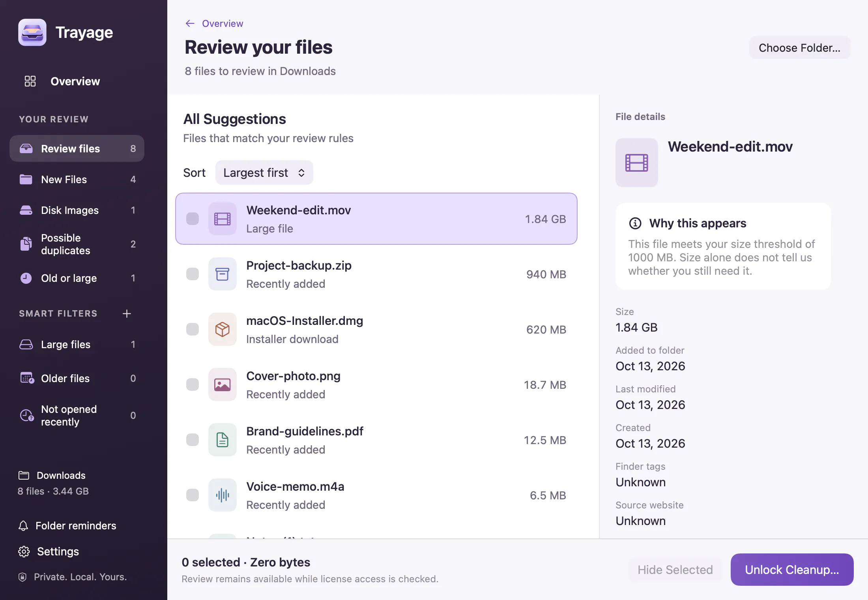Click the Old or large clock icon
Screen dimensions: 868x600
coord(26,278)
